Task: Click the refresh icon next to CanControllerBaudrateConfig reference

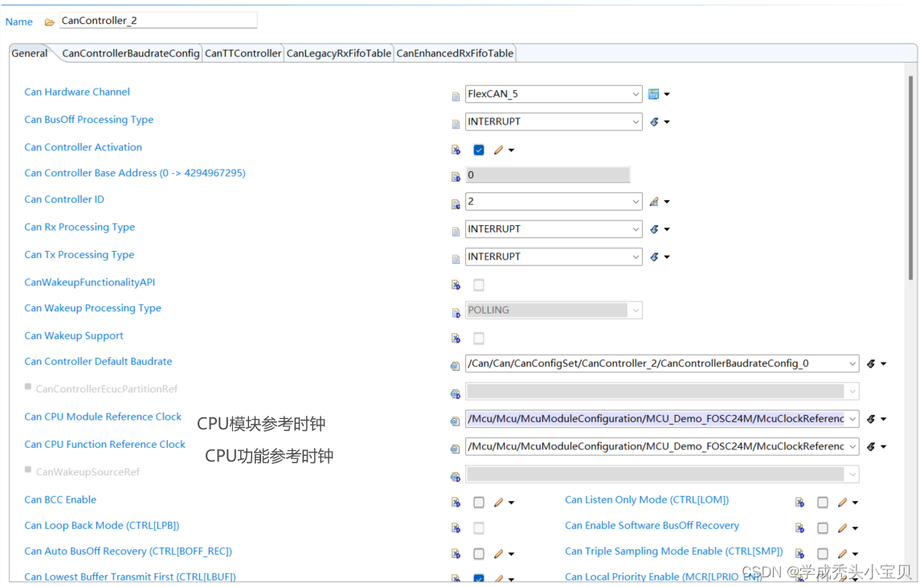Action: click(x=872, y=363)
